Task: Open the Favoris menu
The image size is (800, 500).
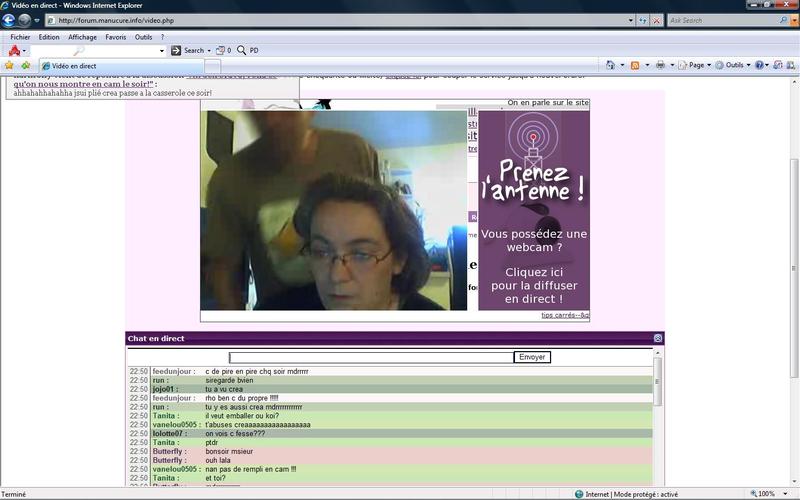Action: pyautogui.click(x=116, y=37)
